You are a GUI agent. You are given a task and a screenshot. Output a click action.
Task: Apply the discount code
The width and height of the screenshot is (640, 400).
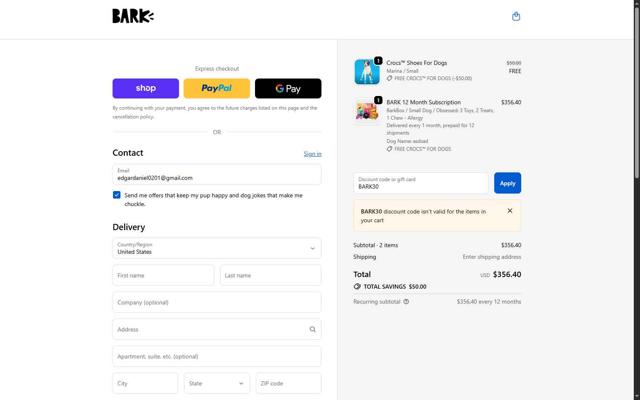[x=507, y=183]
